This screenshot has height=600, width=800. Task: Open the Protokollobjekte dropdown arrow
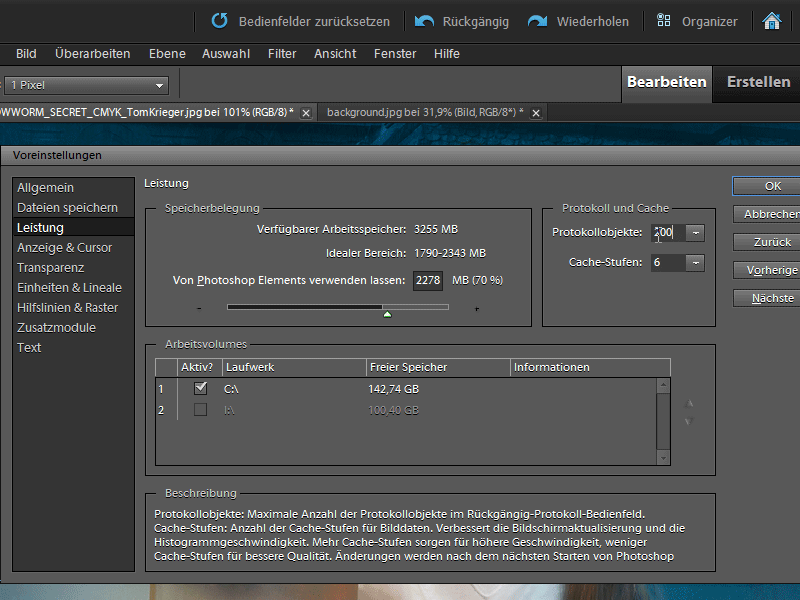(x=695, y=233)
